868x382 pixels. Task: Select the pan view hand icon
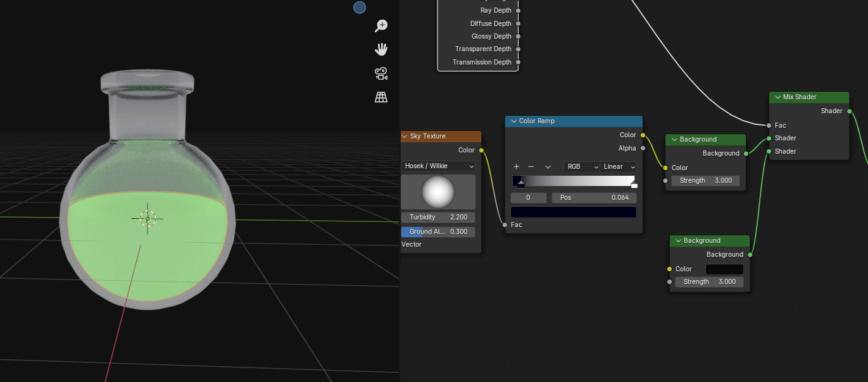pyautogui.click(x=381, y=49)
